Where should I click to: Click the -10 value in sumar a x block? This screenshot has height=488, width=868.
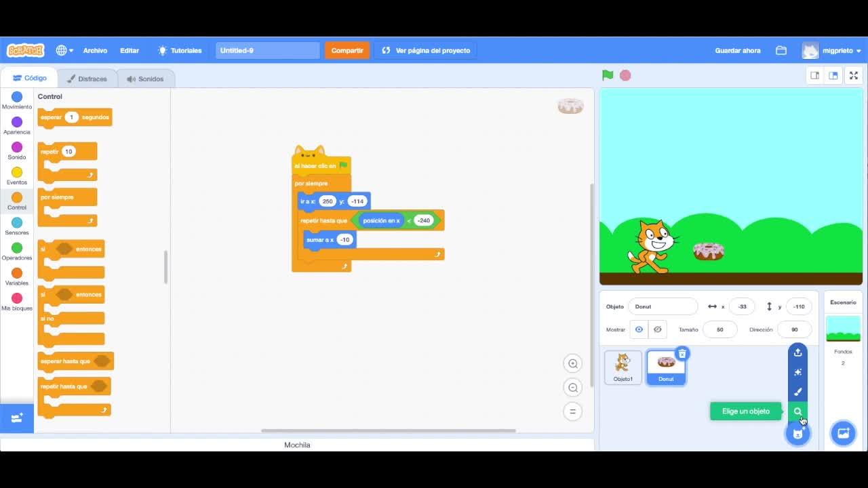click(344, 240)
